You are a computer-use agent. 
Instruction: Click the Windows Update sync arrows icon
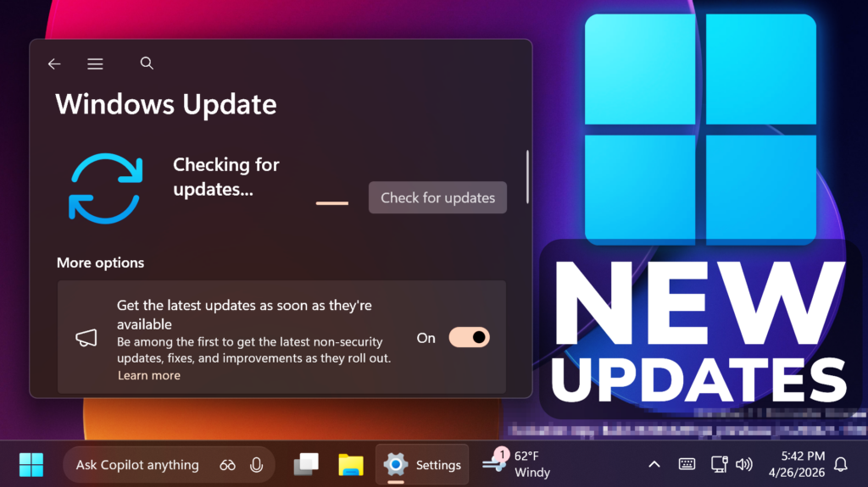pos(103,188)
